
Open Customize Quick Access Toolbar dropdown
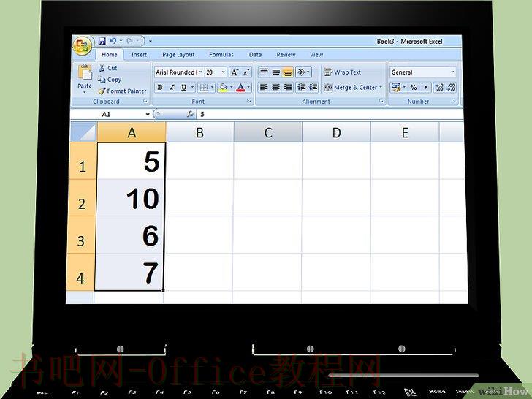pyautogui.click(x=151, y=41)
